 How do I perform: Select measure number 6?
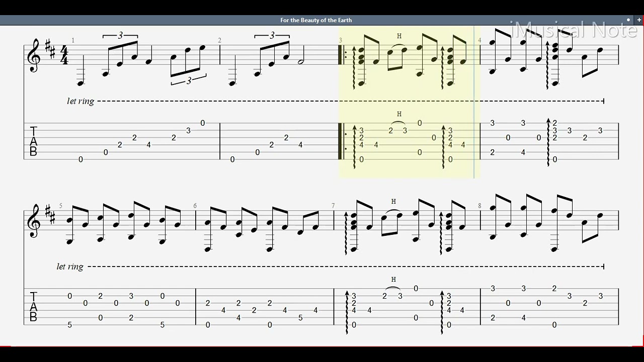point(195,206)
